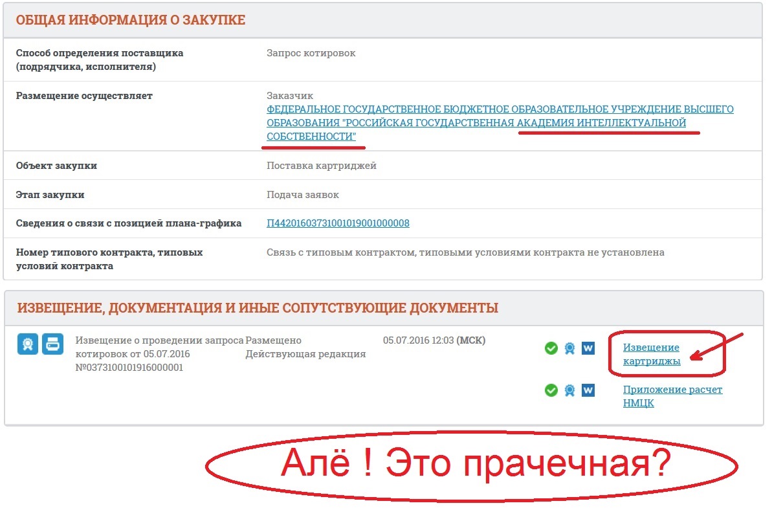Click the blue printer icon for the notice
This screenshot has width=772, height=532.
(52, 344)
